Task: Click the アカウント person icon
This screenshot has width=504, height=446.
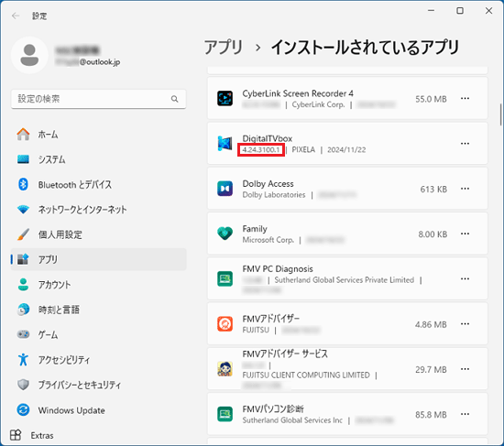Action: click(x=23, y=285)
